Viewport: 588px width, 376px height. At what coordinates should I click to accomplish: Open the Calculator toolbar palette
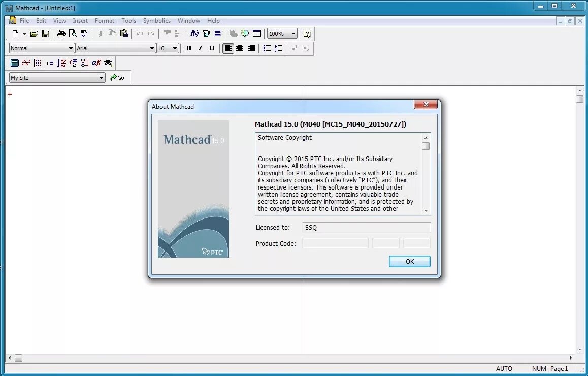point(15,63)
